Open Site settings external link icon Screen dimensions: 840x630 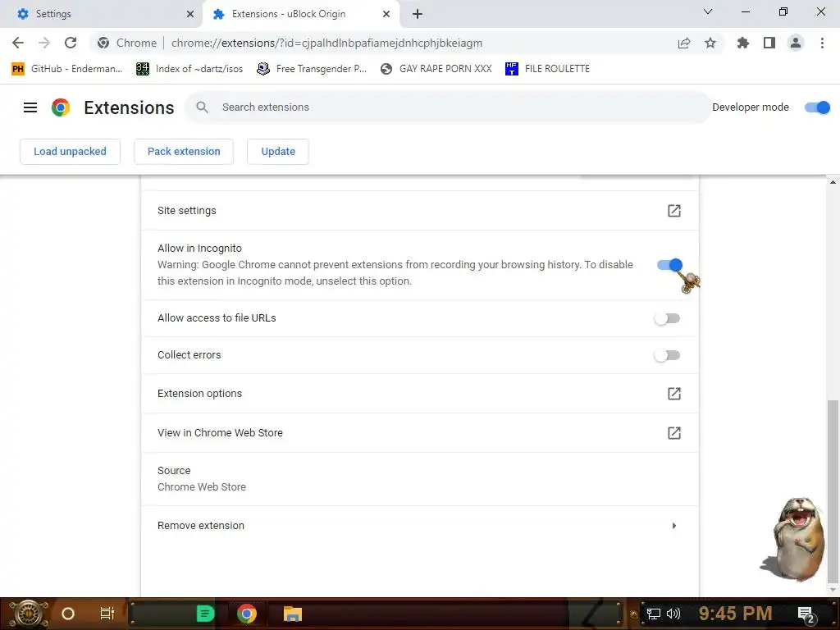[674, 211]
